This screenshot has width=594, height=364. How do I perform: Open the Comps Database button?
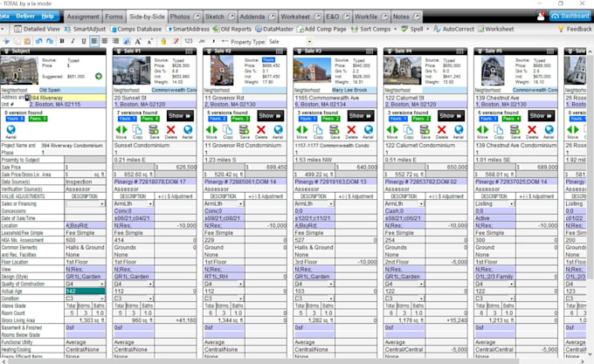[136, 29]
